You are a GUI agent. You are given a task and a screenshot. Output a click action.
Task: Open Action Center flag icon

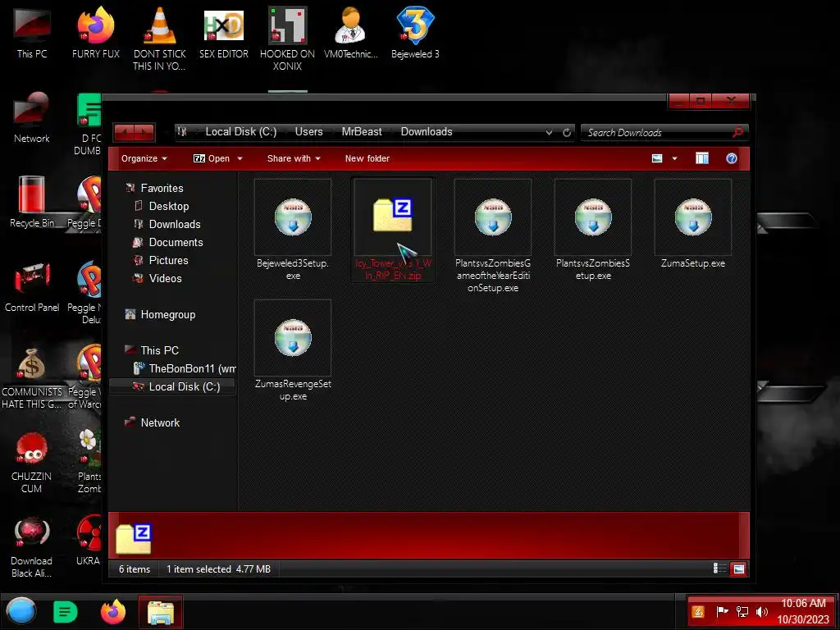pos(722,612)
